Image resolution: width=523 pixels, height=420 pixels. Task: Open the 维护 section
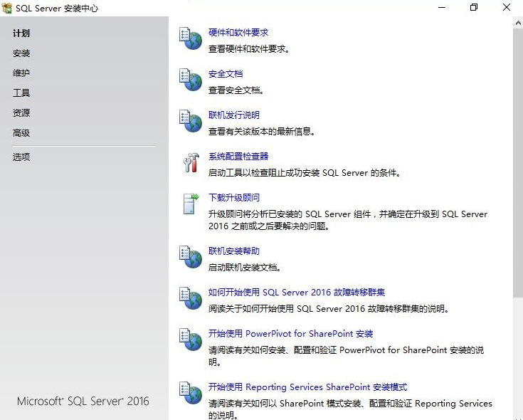(21, 73)
